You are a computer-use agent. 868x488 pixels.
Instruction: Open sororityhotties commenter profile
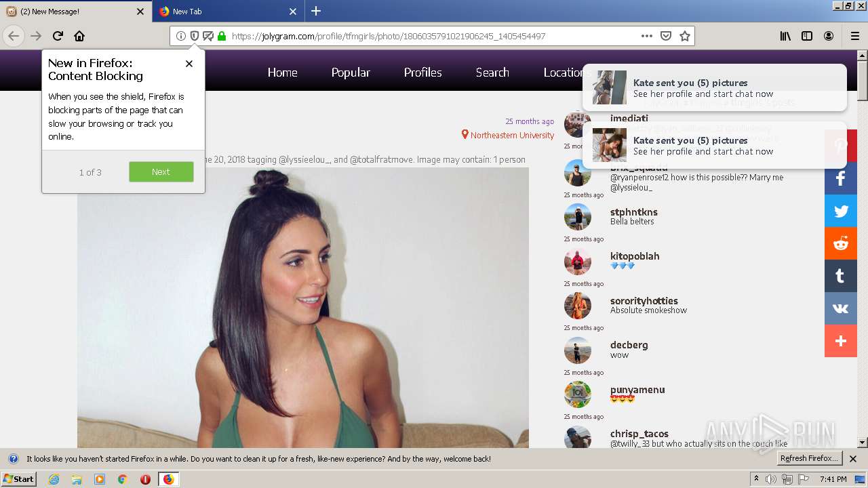644,301
